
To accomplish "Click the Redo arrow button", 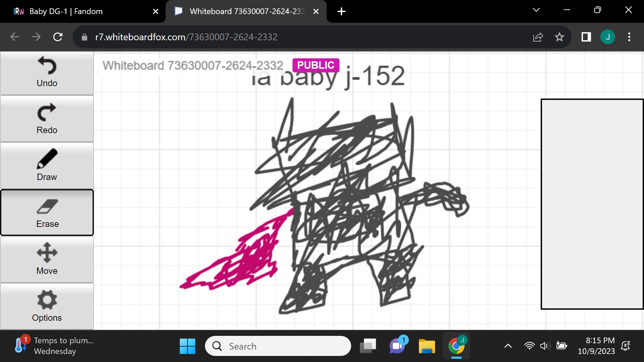I will coord(47,119).
